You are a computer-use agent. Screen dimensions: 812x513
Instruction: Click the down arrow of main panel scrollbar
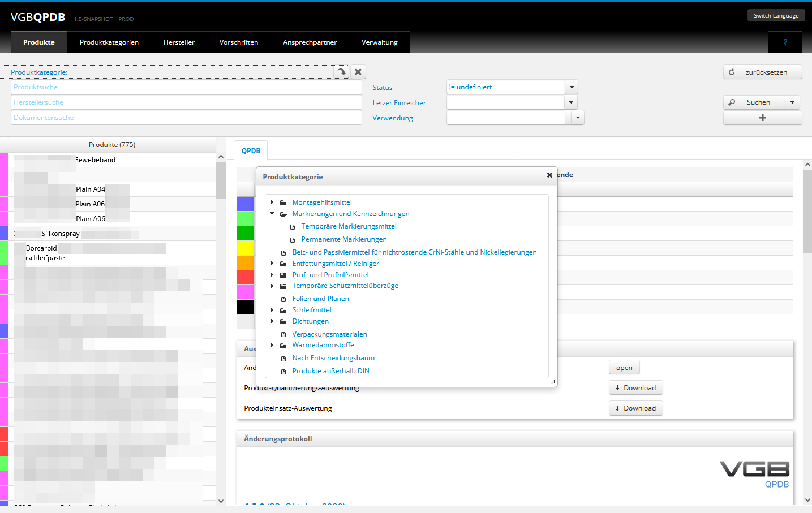(x=807, y=500)
